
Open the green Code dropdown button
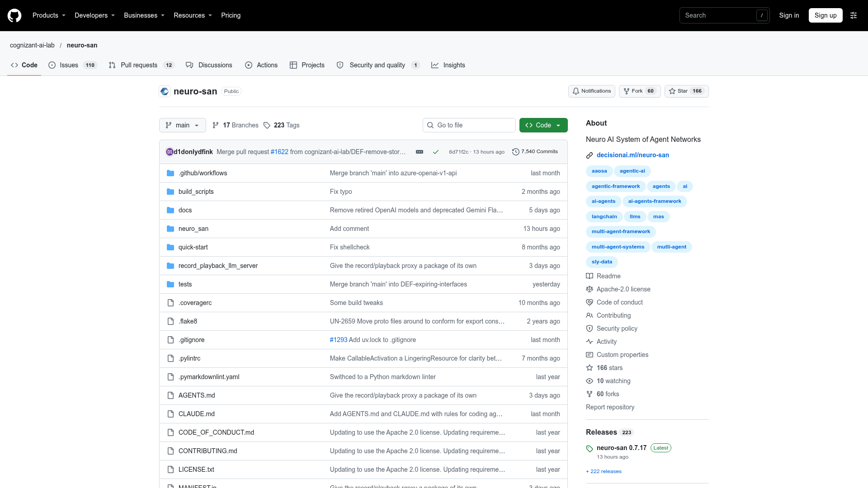pyautogui.click(x=543, y=125)
